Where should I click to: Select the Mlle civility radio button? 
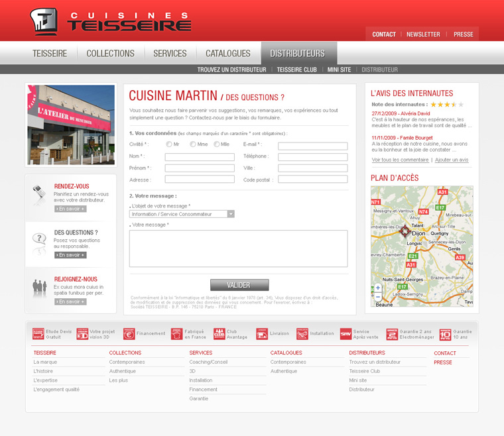pos(217,144)
